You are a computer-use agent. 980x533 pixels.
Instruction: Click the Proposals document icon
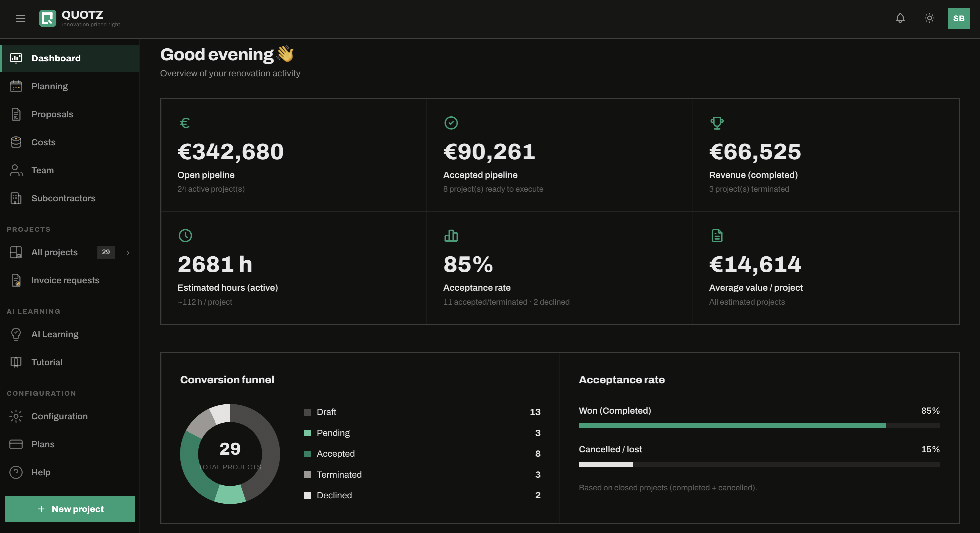16,114
